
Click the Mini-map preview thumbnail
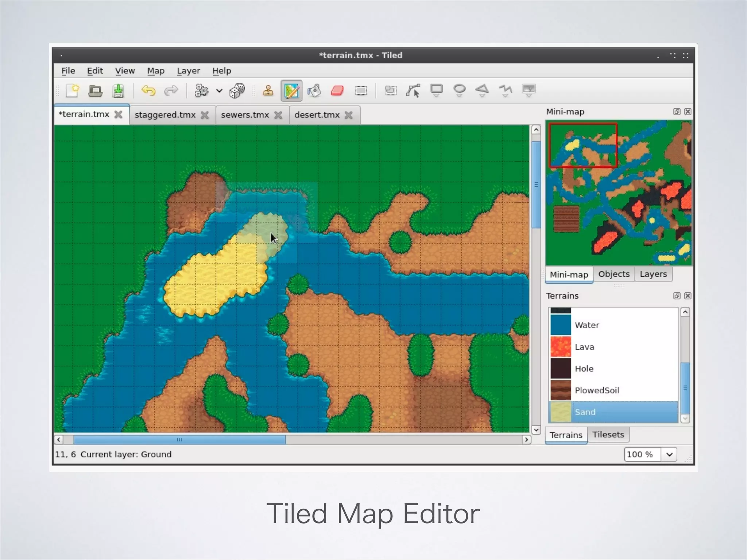click(619, 193)
